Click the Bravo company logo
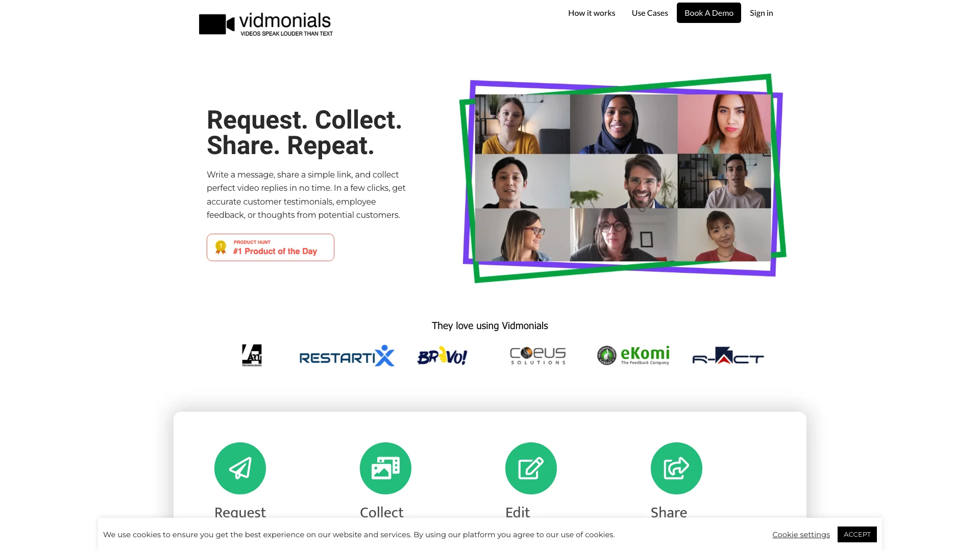Screen dimensions: 980x551 click(x=442, y=355)
